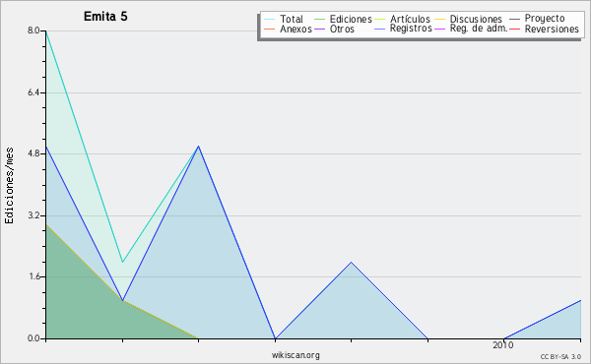Click the chart title Emita 5
The image size is (591, 364).
105,17
